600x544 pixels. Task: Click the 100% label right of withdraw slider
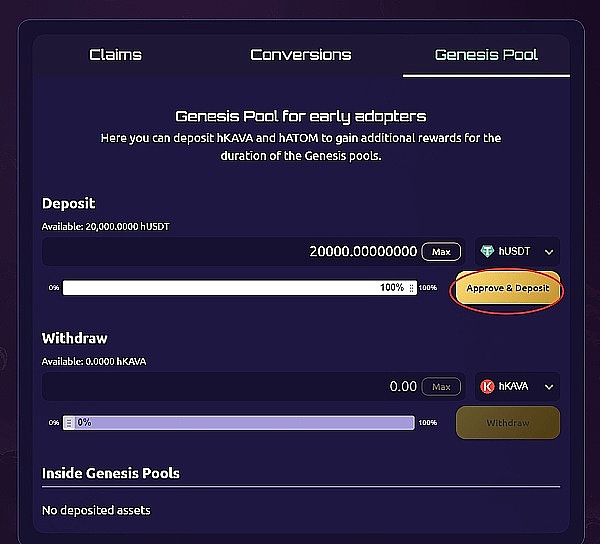(x=427, y=423)
